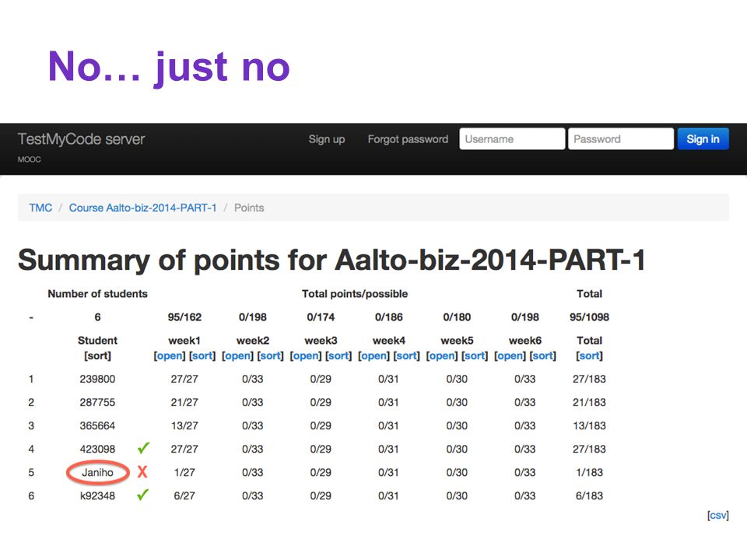
Task: Click the Points breadcrumb item
Action: pos(249,208)
